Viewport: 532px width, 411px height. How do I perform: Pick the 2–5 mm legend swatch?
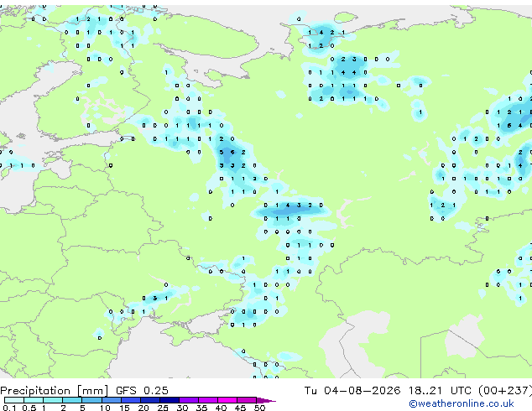click(x=72, y=400)
